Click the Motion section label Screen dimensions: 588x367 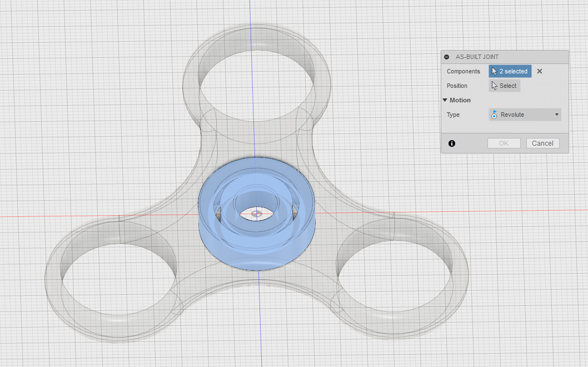[460, 100]
